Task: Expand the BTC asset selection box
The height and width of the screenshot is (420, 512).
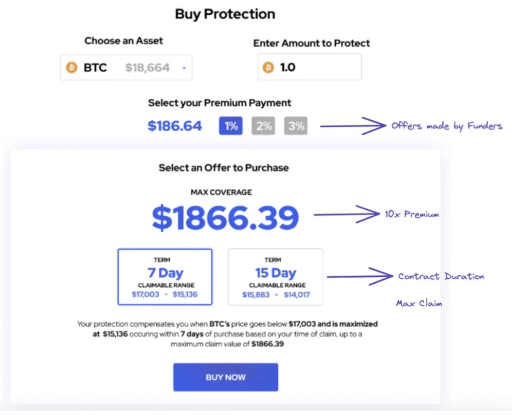Action: tap(126, 68)
